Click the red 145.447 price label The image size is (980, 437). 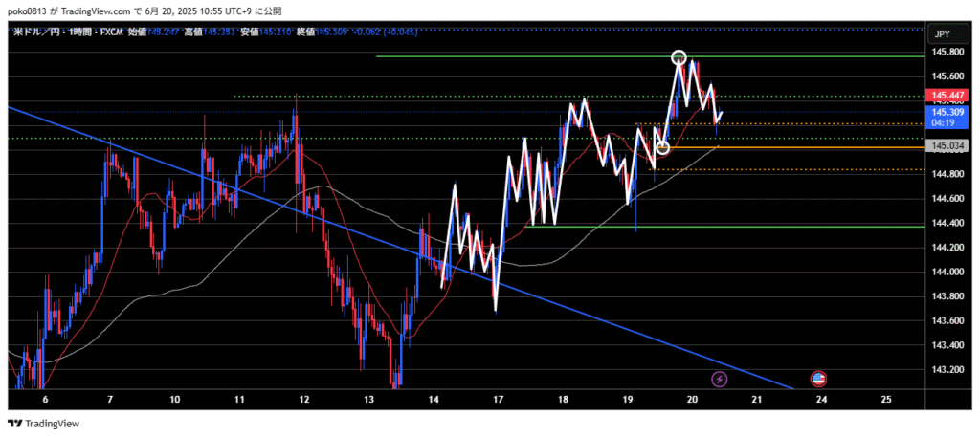pos(946,96)
